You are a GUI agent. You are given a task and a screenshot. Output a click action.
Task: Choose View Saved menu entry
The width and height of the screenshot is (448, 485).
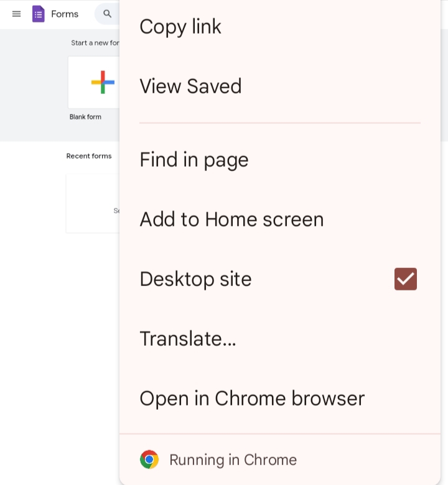pyautogui.click(x=279, y=86)
